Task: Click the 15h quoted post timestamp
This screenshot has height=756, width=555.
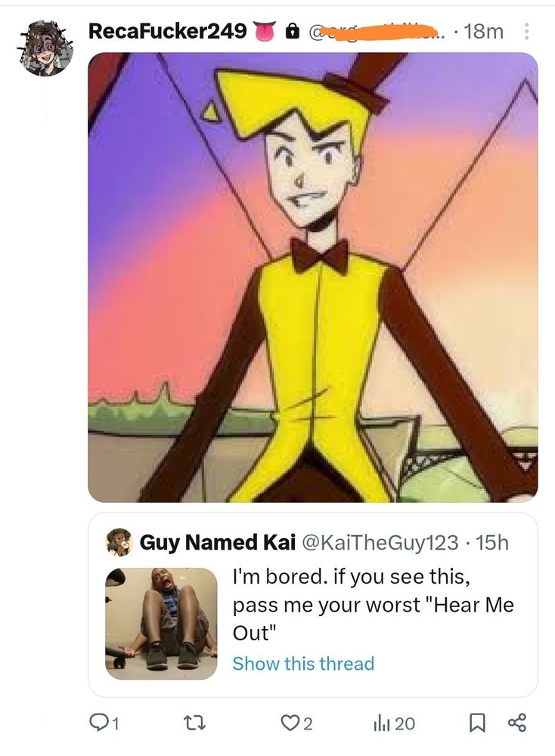Action: coord(493,542)
